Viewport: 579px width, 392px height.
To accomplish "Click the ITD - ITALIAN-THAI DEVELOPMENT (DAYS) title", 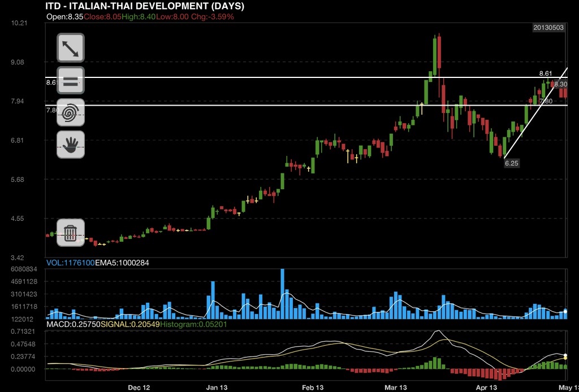I will (x=144, y=6).
